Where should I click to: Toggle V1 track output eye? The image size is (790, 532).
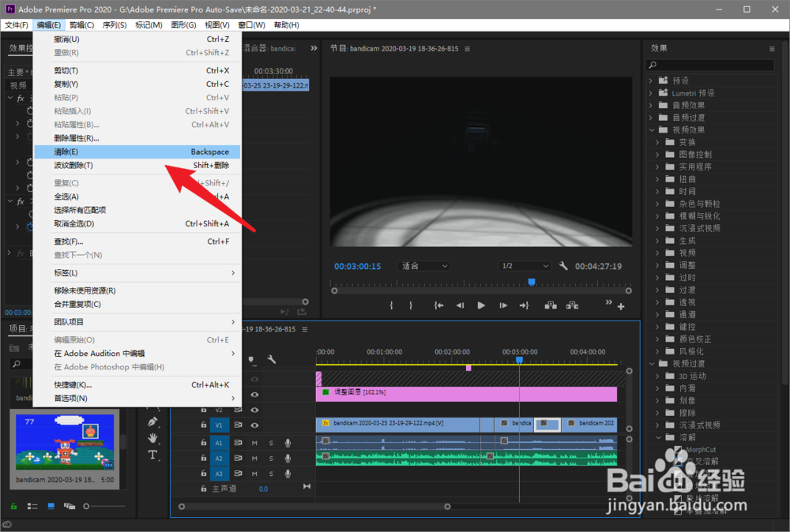255,425
